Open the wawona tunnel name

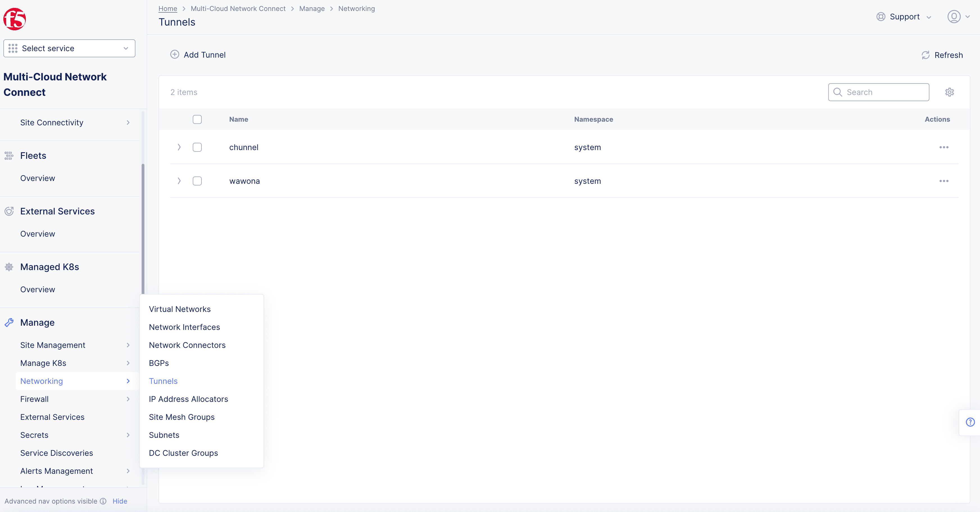tap(244, 181)
